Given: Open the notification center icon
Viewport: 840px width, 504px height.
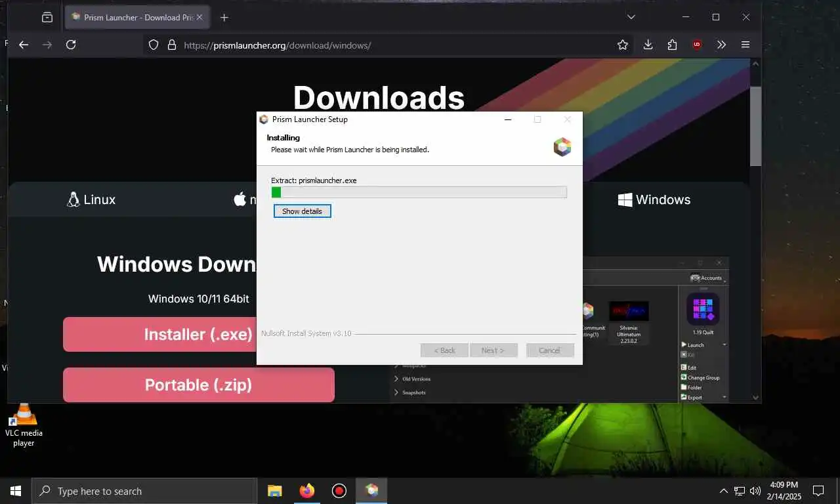Looking at the screenshot, I should 818,491.
